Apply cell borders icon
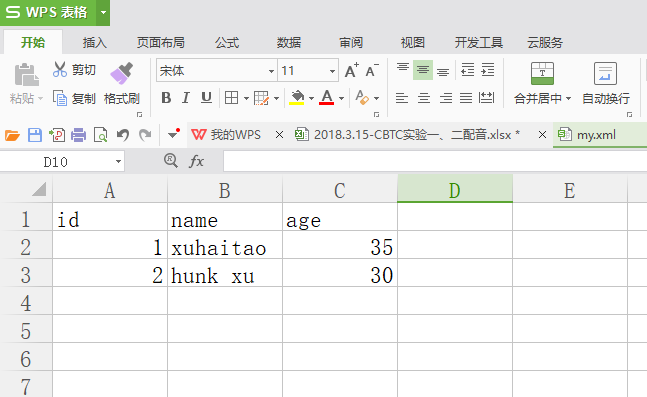Image resolution: width=647 pixels, height=397 pixels. 231,98
